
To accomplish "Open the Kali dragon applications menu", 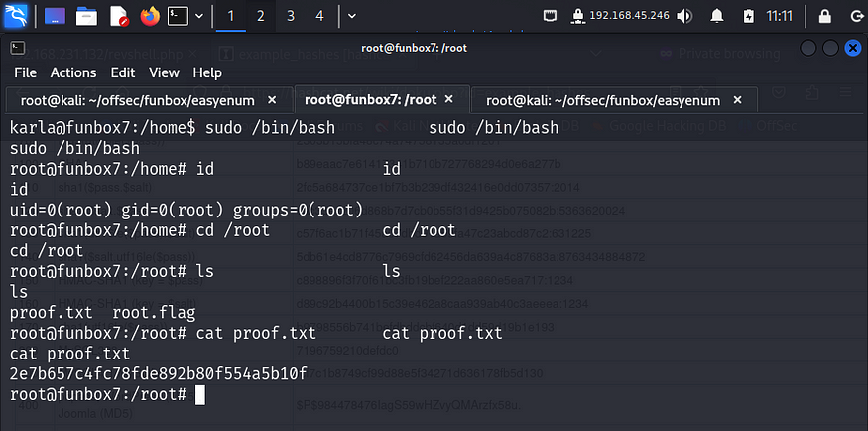I will [16, 16].
